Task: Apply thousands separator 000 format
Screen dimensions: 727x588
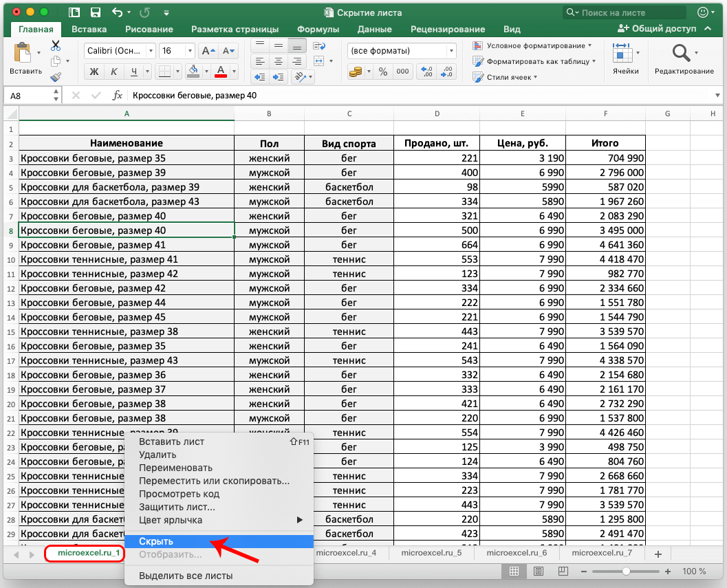Action: 402,72
